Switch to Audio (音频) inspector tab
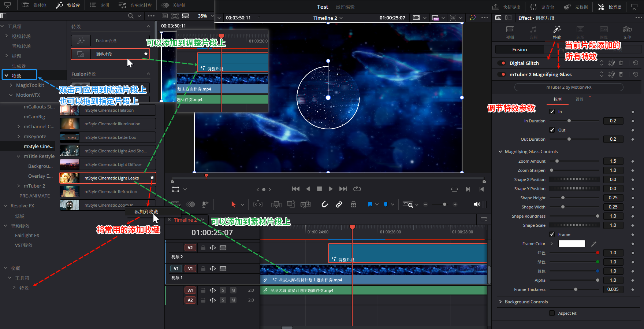The height and width of the screenshot is (329, 644). [533, 33]
